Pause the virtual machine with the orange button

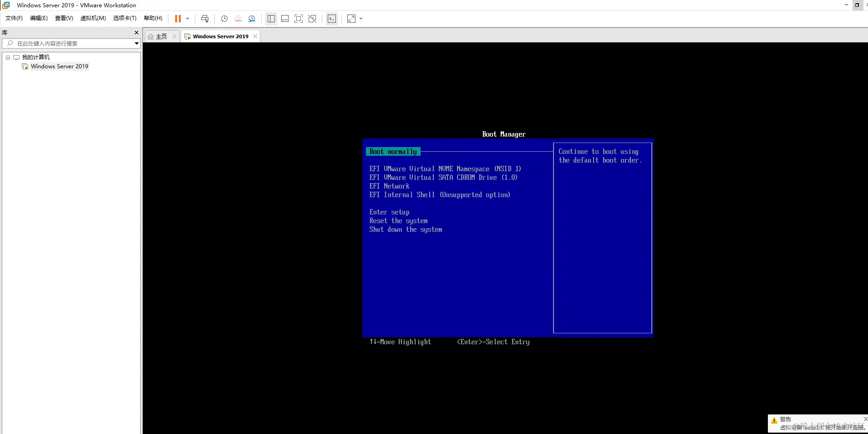178,19
